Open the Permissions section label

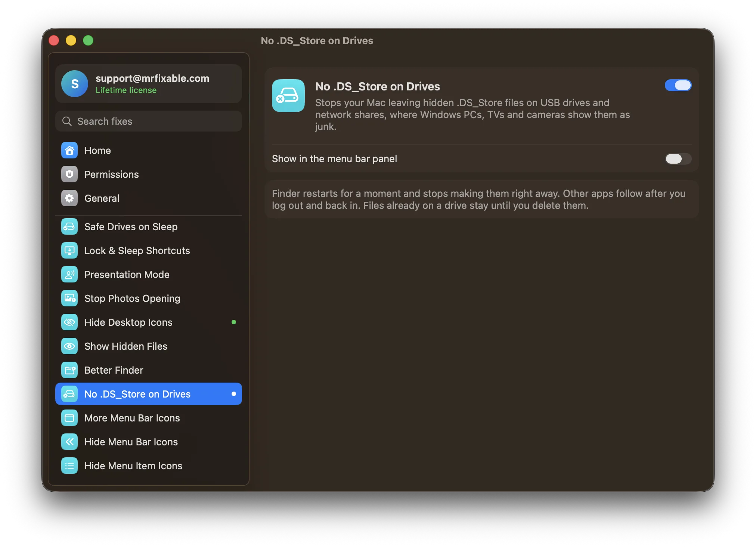[111, 174]
